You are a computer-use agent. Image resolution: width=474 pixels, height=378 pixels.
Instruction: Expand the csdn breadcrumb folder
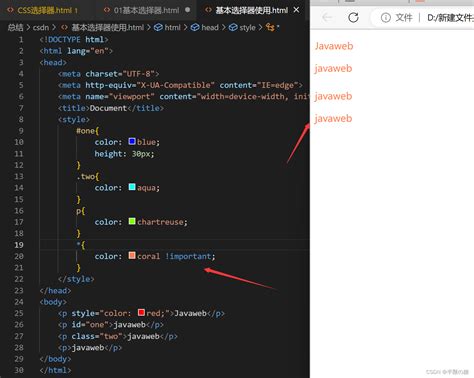(41, 27)
